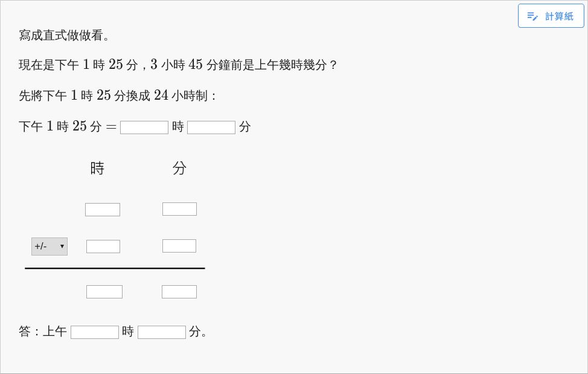Open the +/- operation dropdown
The width and height of the screenshot is (588, 374).
tap(49, 246)
